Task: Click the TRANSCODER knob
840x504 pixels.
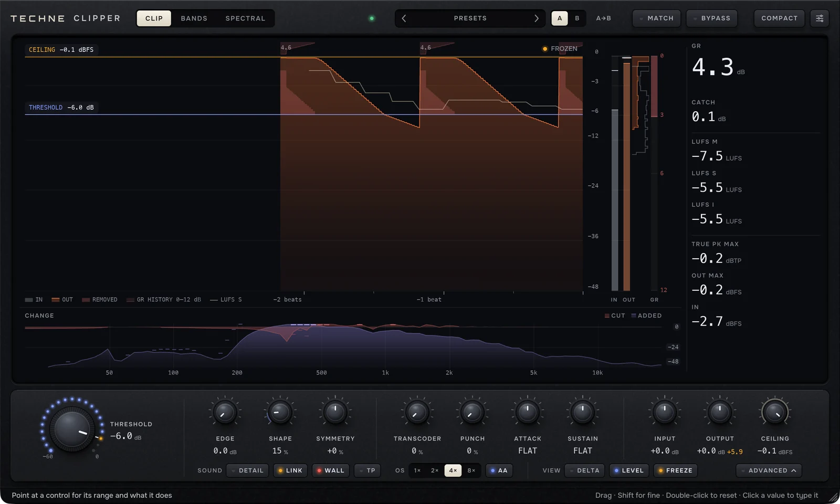Action: [x=417, y=413]
